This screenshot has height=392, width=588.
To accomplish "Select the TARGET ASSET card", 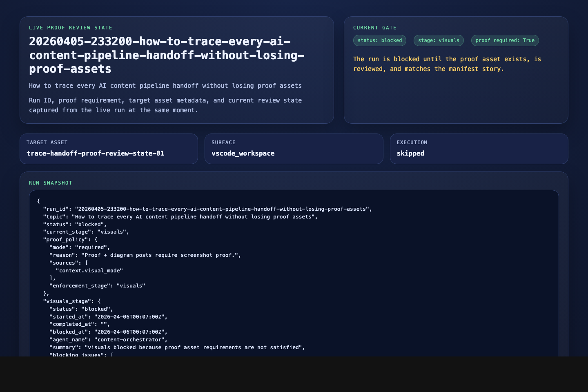I will 109,149.
